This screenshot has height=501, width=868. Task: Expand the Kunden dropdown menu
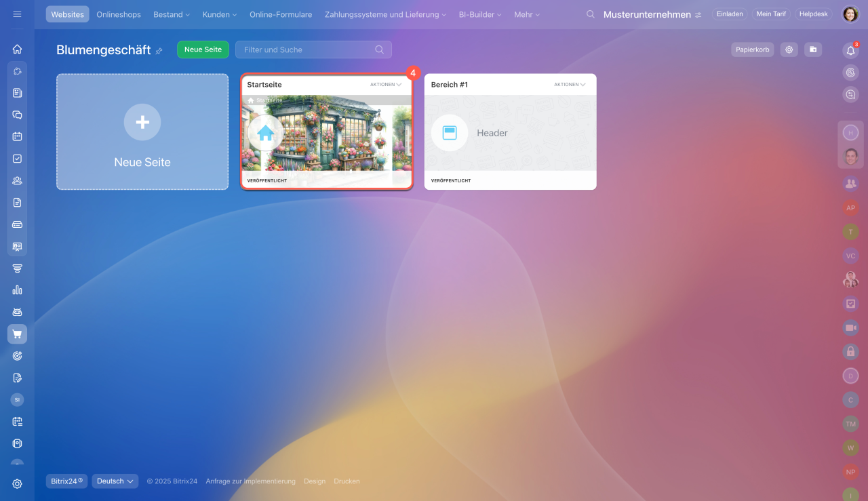pyautogui.click(x=220, y=14)
